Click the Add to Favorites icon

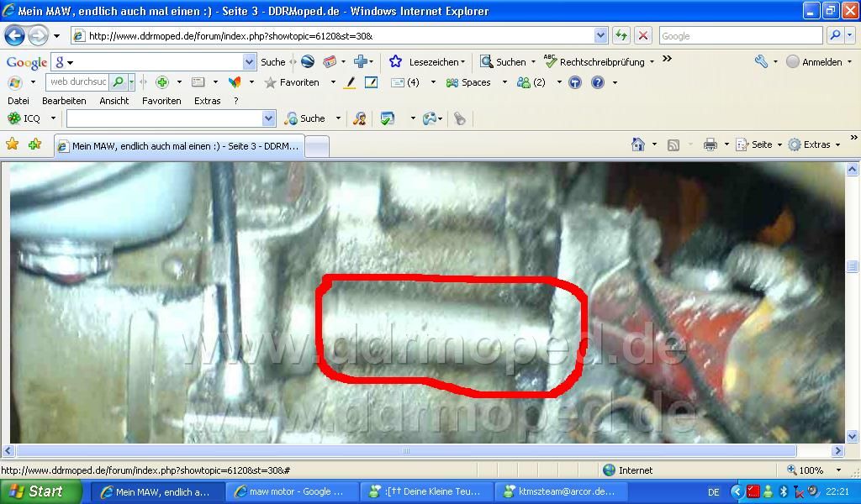[x=34, y=144]
